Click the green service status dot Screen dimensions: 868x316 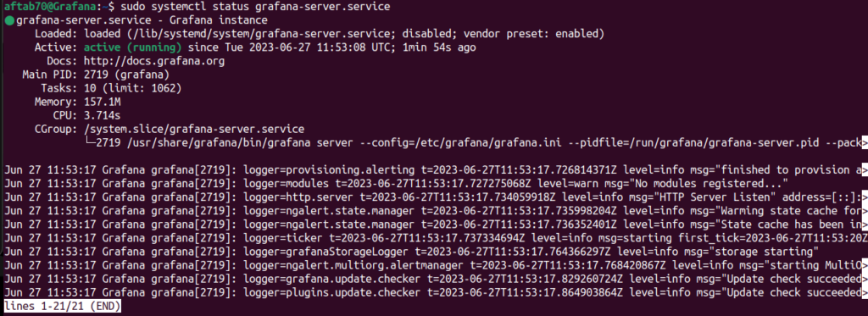click(8, 21)
